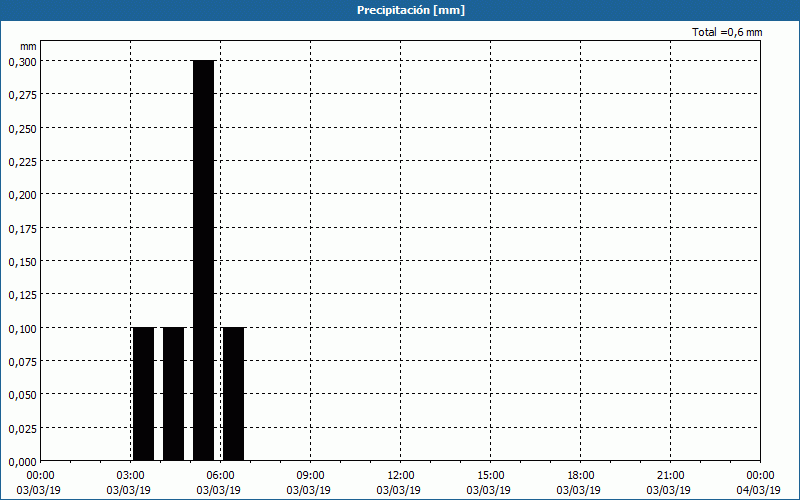Click the 0,150 y-axis label
This screenshot has height=500, width=800.
[22, 261]
